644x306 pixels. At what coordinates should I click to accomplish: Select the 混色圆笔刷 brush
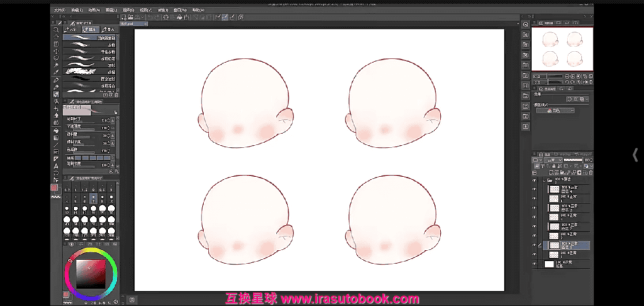89,38
